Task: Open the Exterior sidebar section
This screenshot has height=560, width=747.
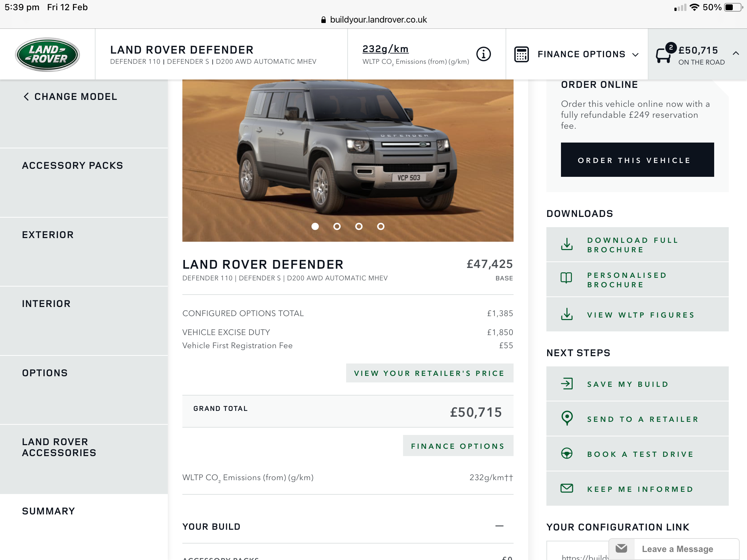Action: coord(48,235)
